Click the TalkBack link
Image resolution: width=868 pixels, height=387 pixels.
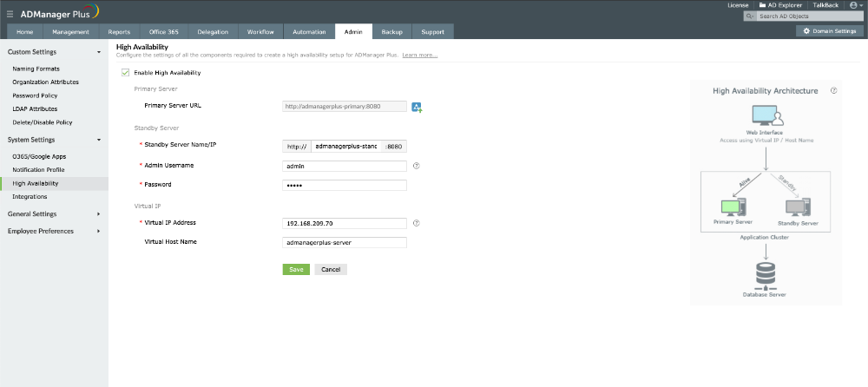click(825, 5)
